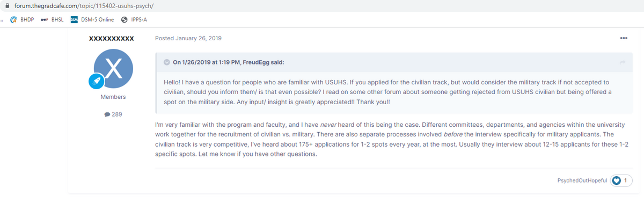This screenshot has height=202, width=644.
Task: Click the IPPS-A globe icon
Action: [x=125, y=20]
